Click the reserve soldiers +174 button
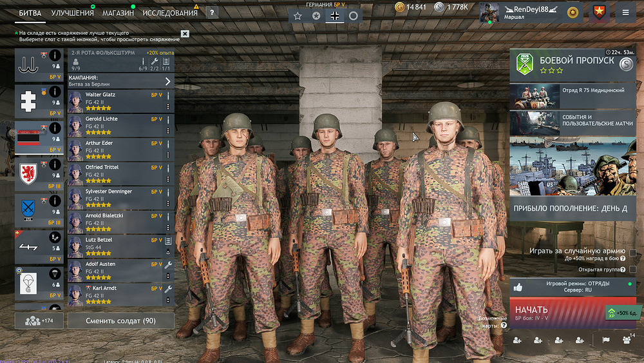The width and height of the screenshot is (644, 363). click(39, 320)
